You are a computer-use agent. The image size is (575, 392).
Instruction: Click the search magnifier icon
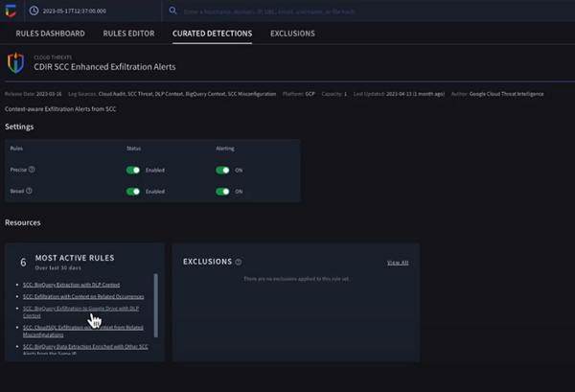172,12
